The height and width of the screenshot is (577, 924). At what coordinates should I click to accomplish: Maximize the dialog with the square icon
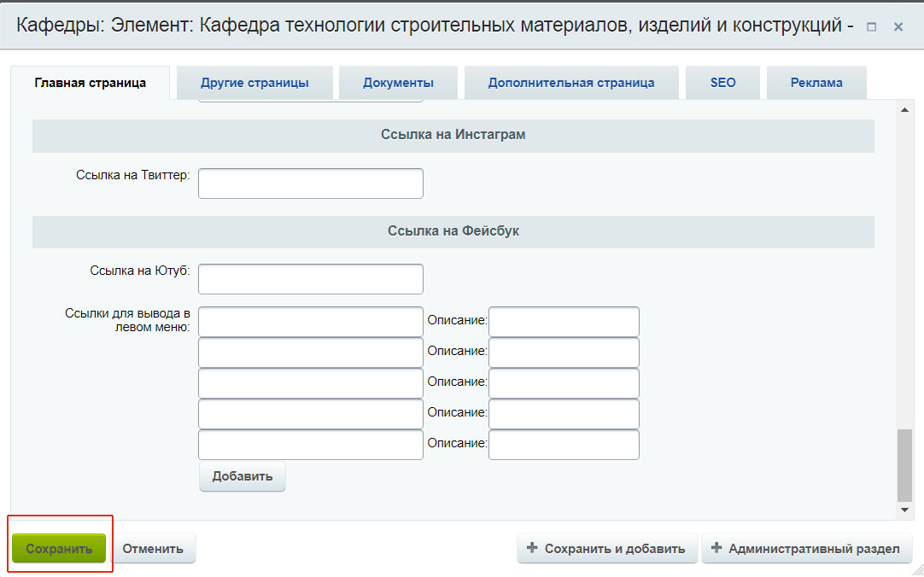pos(872,26)
